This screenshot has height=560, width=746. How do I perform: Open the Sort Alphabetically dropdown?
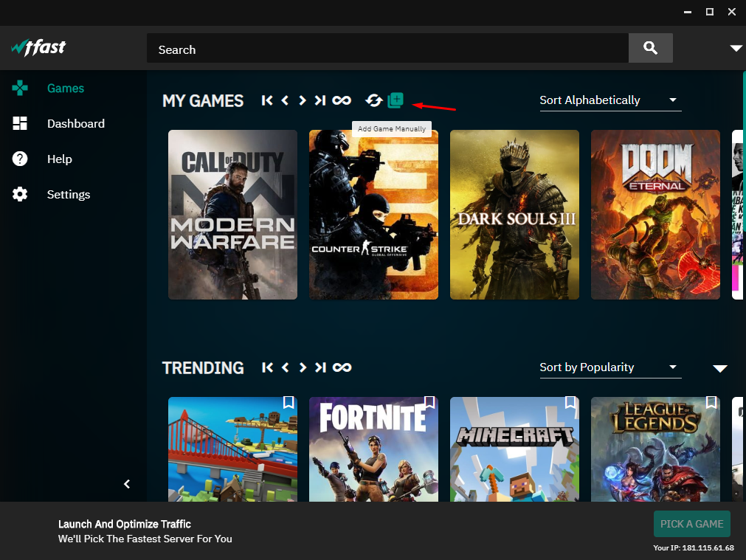click(x=609, y=100)
